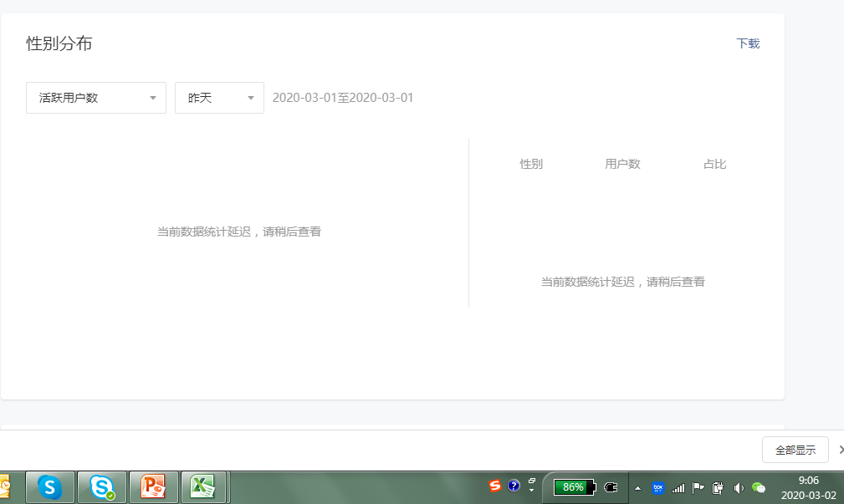This screenshot has width=844, height=504.
Task: Click the chart area delayed-data message
Action: (x=239, y=232)
